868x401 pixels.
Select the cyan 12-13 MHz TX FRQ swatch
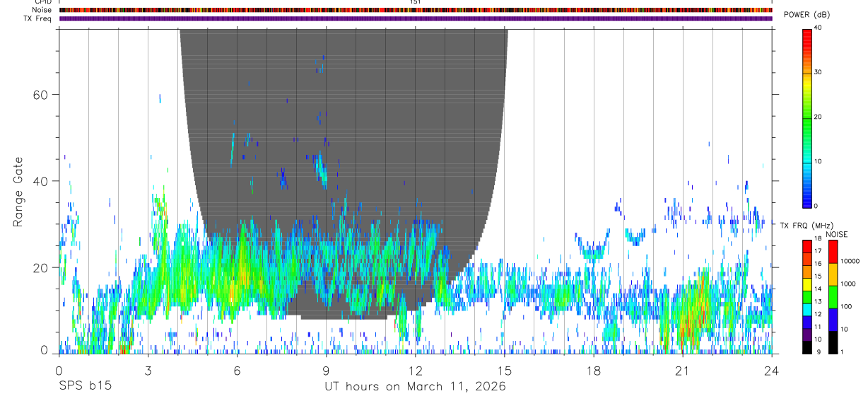tap(807, 309)
